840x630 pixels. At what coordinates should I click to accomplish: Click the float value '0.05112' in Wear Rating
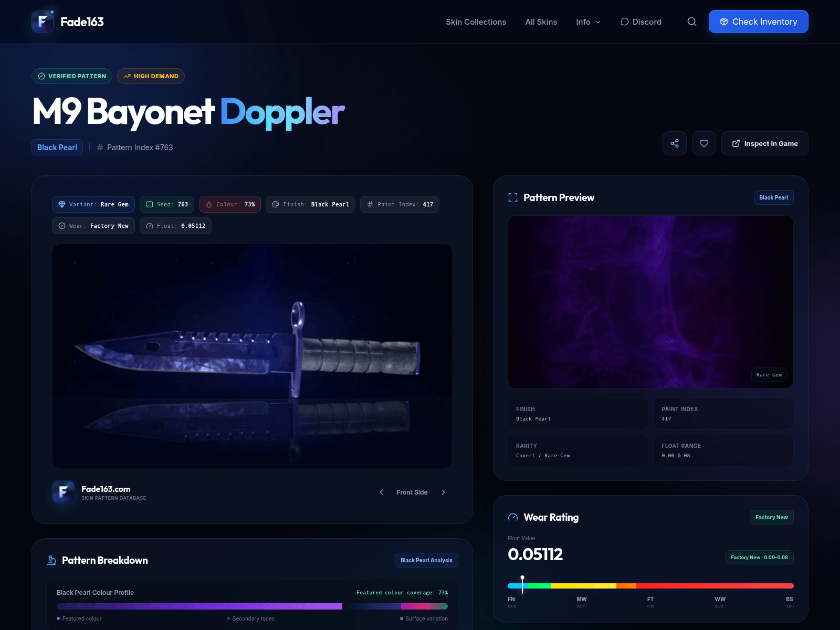tap(535, 554)
